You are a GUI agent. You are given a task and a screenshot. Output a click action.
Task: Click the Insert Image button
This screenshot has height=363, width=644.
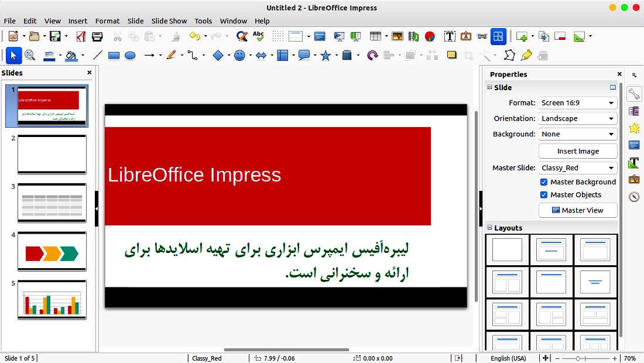(x=578, y=151)
